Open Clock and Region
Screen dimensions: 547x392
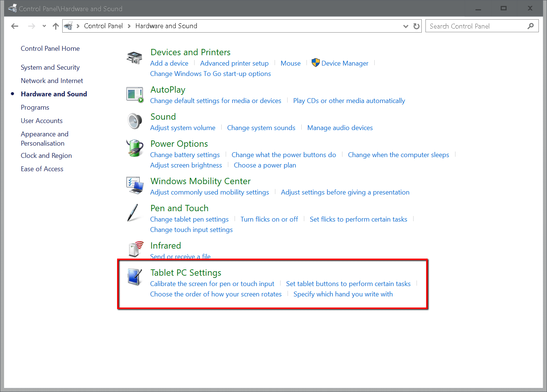[x=46, y=156]
